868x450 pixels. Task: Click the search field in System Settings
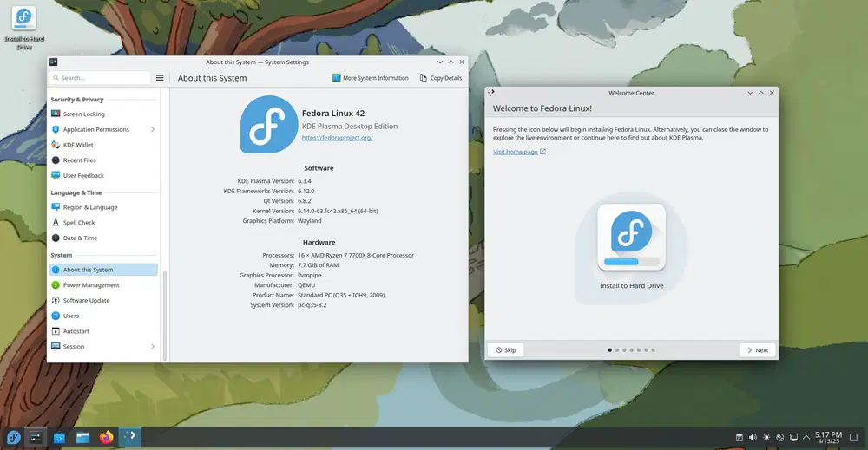pos(100,78)
